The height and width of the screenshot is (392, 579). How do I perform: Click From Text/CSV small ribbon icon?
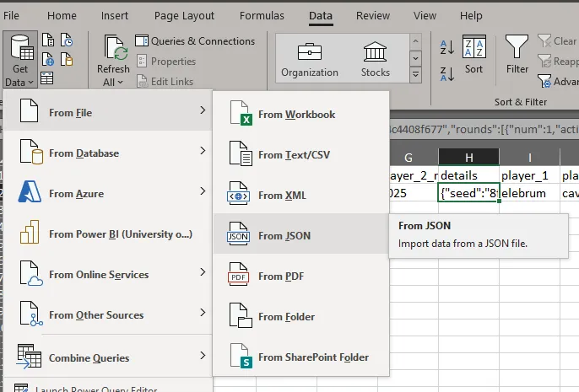coord(48,40)
